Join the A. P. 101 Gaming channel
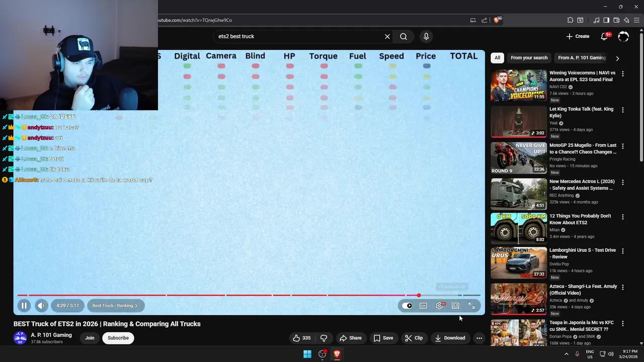Viewport: 644px width, 362px height. 90,338
